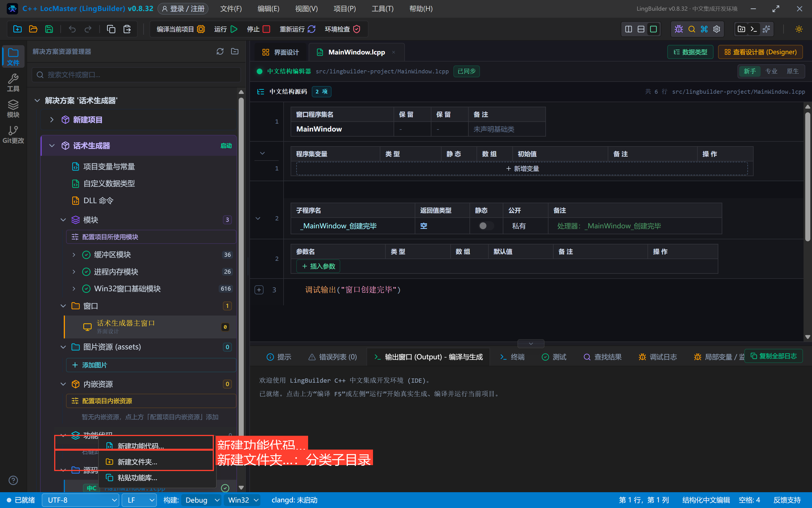812x508 pixels.
Task: Expand the 缓冲区模块 tree node
Action: point(74,255)
